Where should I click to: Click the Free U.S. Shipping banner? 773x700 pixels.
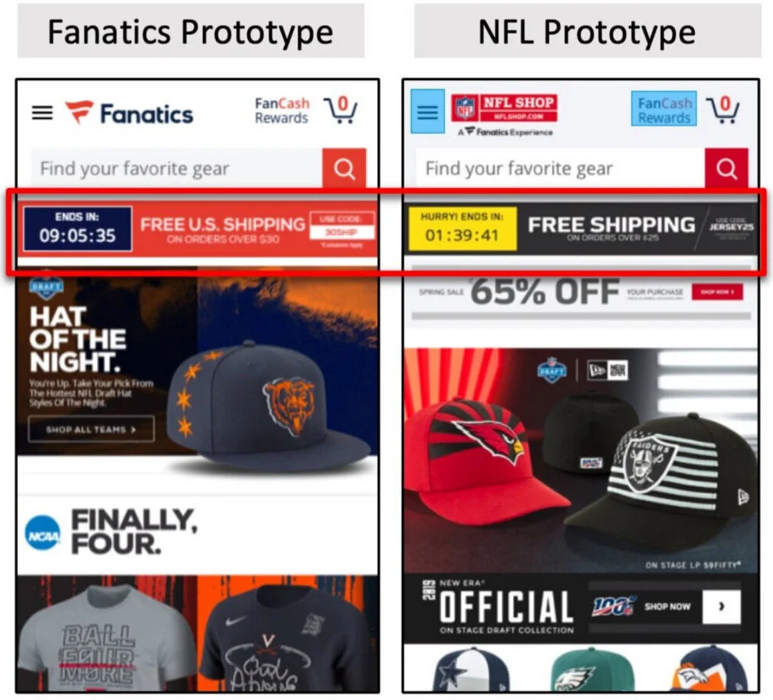[x=198, y=229]
